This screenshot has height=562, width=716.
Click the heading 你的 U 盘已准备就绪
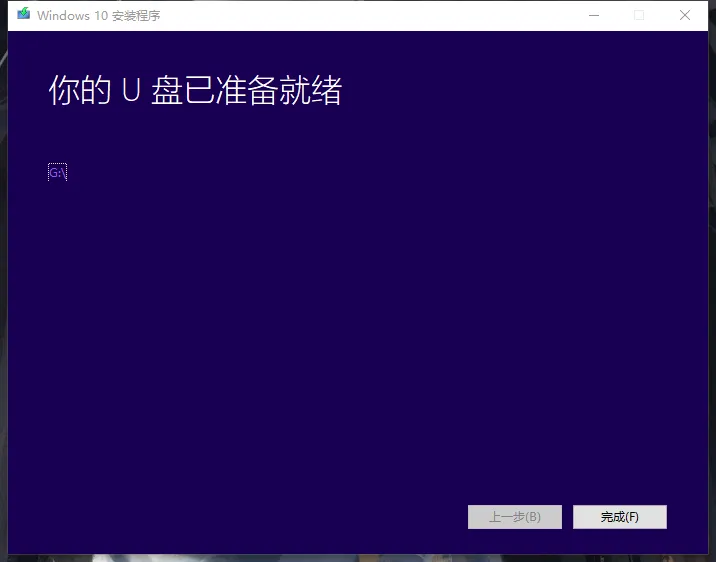point(195,91)
